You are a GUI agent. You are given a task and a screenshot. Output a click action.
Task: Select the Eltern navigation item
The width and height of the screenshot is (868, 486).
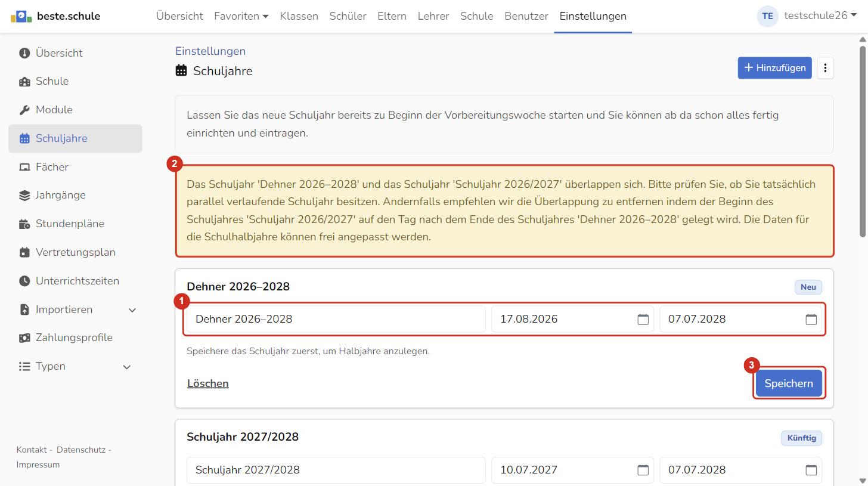click(x=392, y=16)
